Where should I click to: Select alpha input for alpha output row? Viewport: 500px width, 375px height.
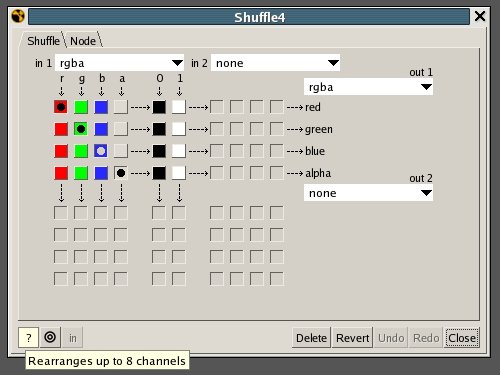click(121, 173)
